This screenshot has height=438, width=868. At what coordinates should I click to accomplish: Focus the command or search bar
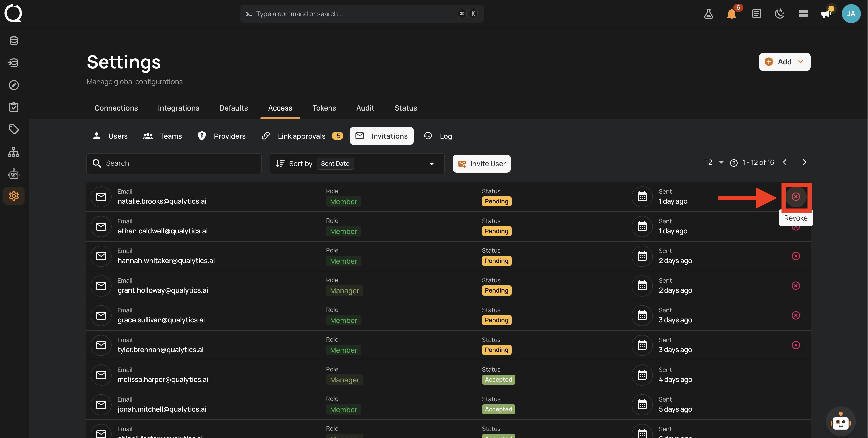coord(362,14)
